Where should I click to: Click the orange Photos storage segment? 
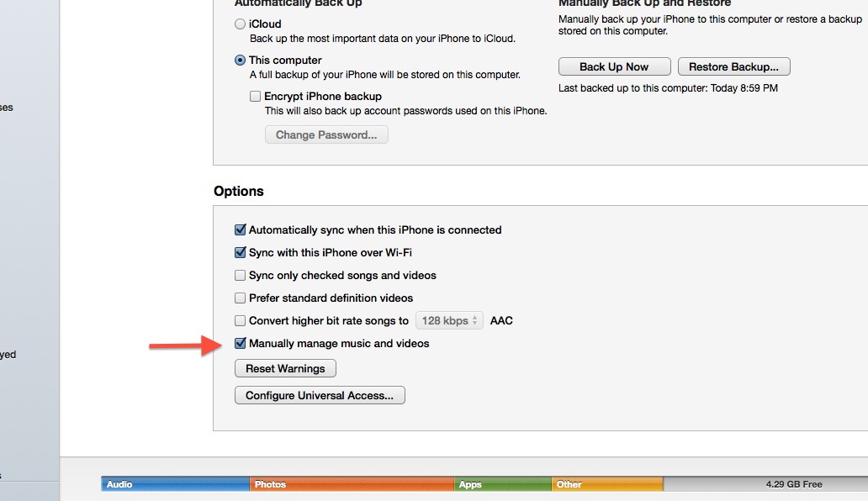click(x=352, y=484)
